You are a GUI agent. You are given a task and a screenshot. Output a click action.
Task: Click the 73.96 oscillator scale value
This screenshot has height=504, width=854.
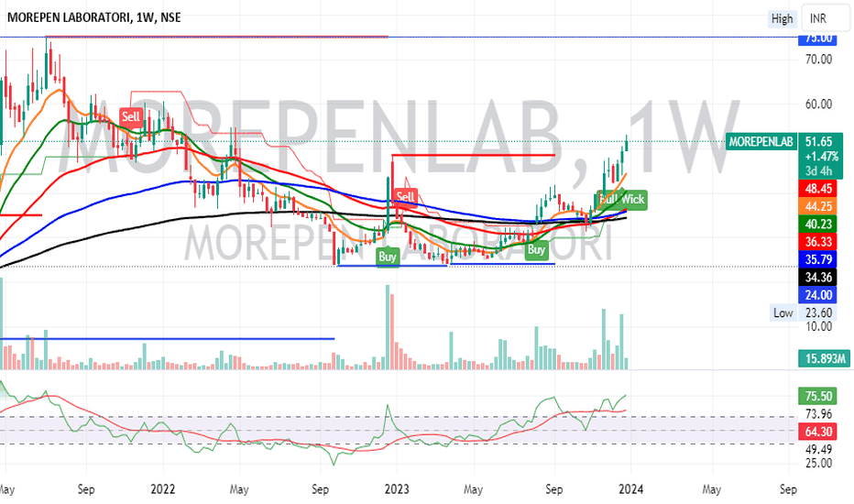[818, 414]
